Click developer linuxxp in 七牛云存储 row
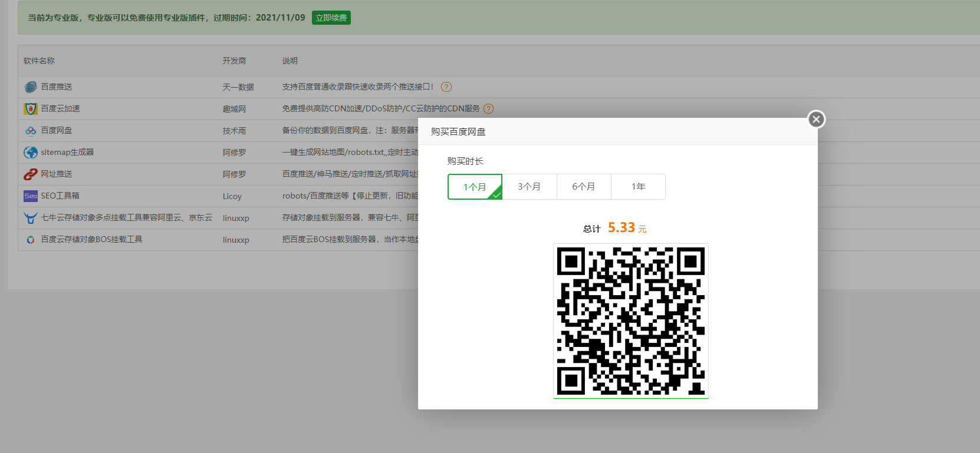 (x=236, y=218)
